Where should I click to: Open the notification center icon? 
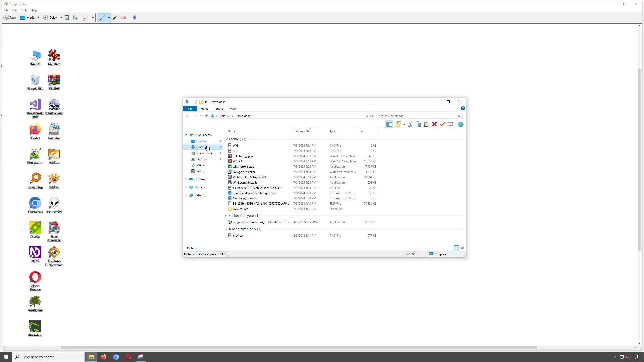coord(636,357)
